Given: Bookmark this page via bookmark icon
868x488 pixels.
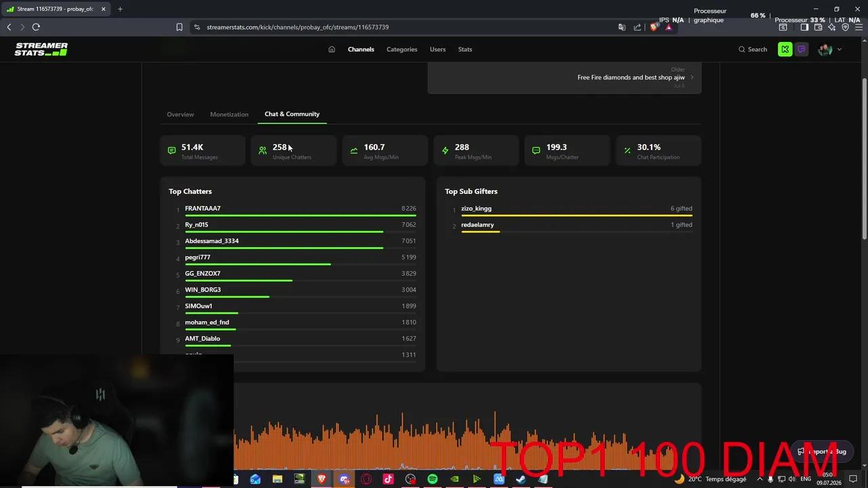Looking at the screenshot, I should coord(179,27).
